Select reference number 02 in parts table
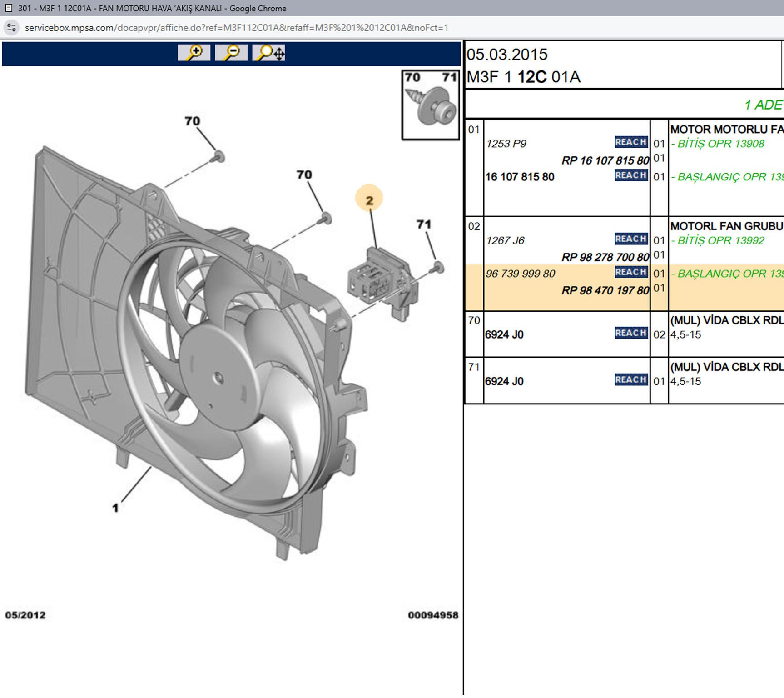Viewport: 784px width, 698px height. pos(474,226)
